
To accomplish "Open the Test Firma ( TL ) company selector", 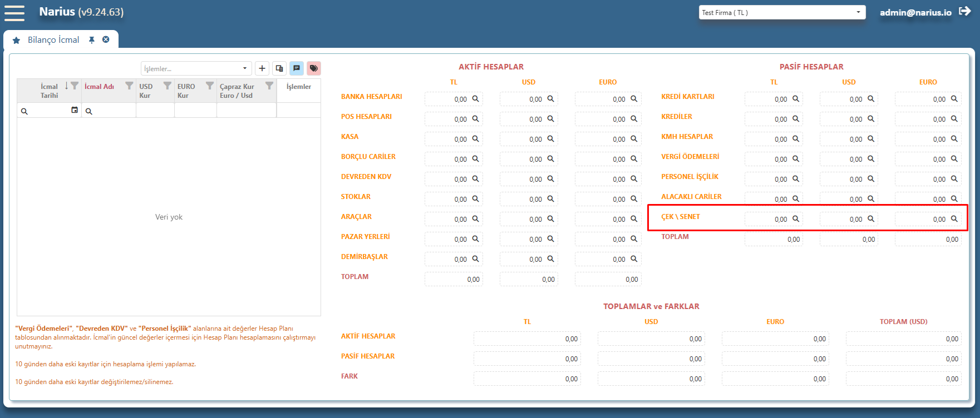I will [x=782, y=12].
